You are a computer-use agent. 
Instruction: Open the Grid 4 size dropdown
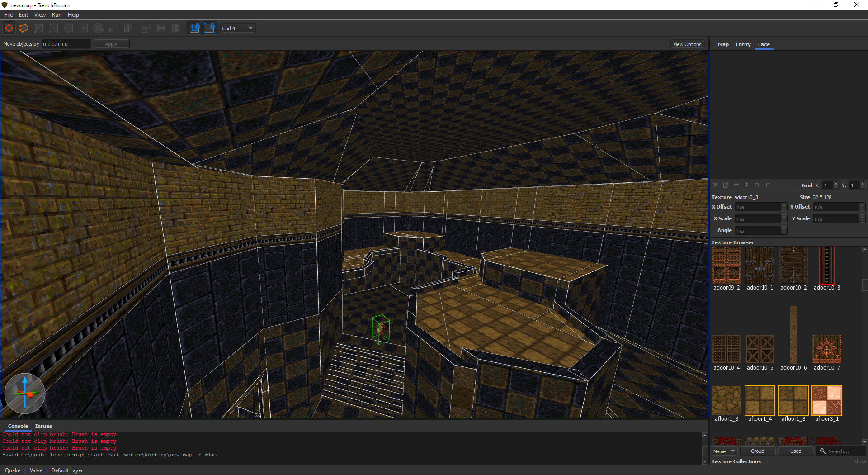[238, 28]
